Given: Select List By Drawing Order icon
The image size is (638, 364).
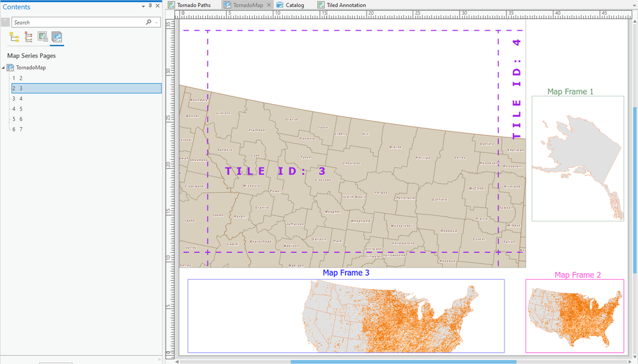Looking at the screenshot, I should tap(14, 38).
